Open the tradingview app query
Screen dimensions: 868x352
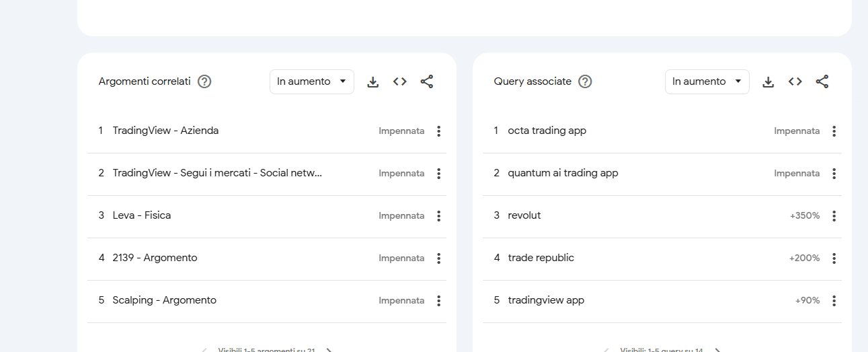[x=546, y=300]
